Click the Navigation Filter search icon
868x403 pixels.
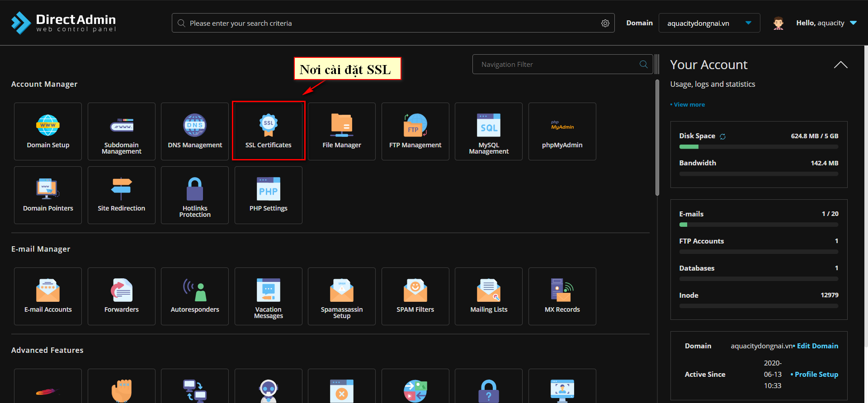(x=644, y=64)
